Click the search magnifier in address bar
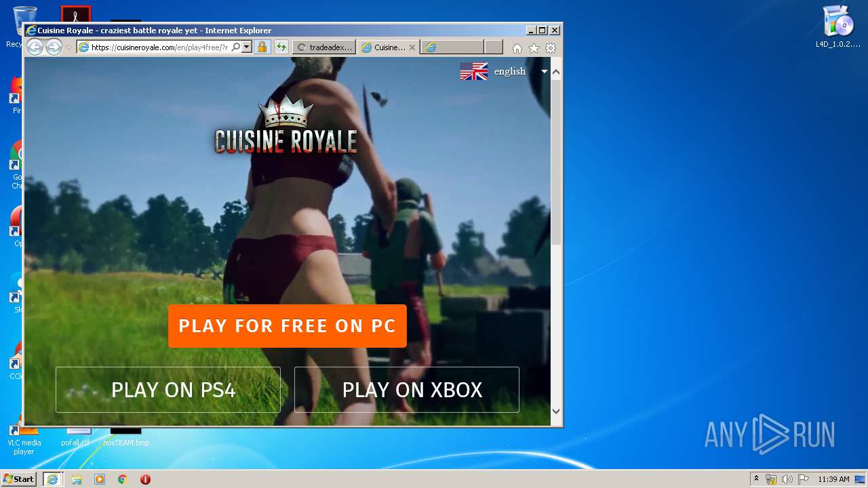Screen dimensions: 868x488 [235, 47]
